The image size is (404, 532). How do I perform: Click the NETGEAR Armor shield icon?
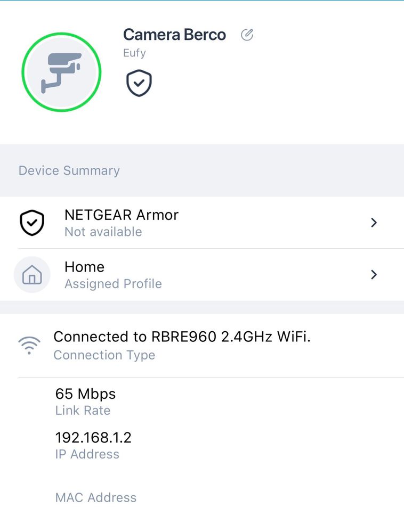(x=32, y=223)
